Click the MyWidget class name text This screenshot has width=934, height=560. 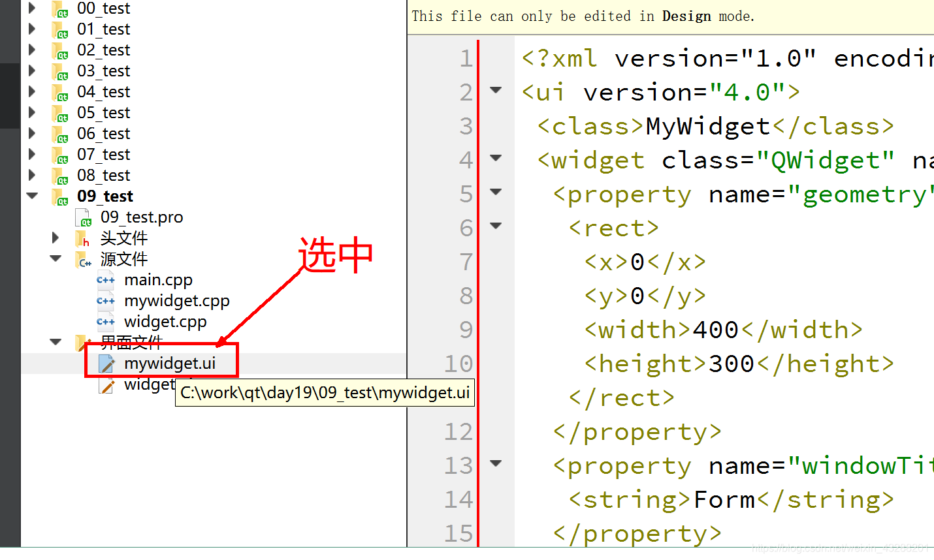(708, 126)
